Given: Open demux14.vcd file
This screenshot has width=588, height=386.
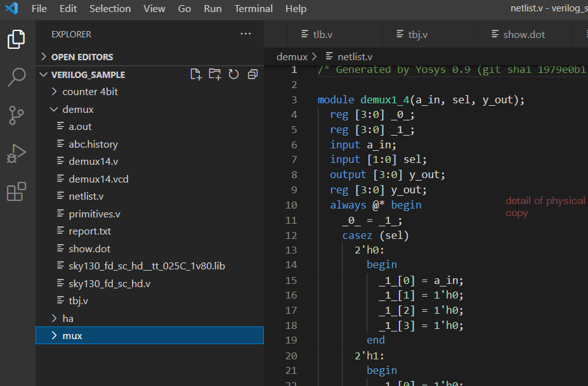Looking at the screenshot, I should click(150, 179).
